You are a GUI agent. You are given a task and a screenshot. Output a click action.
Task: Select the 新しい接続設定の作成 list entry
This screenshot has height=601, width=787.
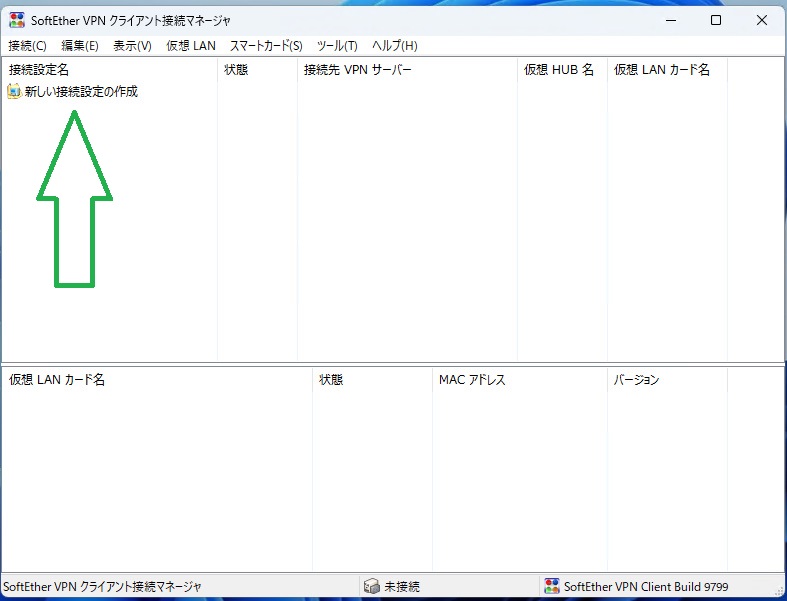click(x=81, y=92)
